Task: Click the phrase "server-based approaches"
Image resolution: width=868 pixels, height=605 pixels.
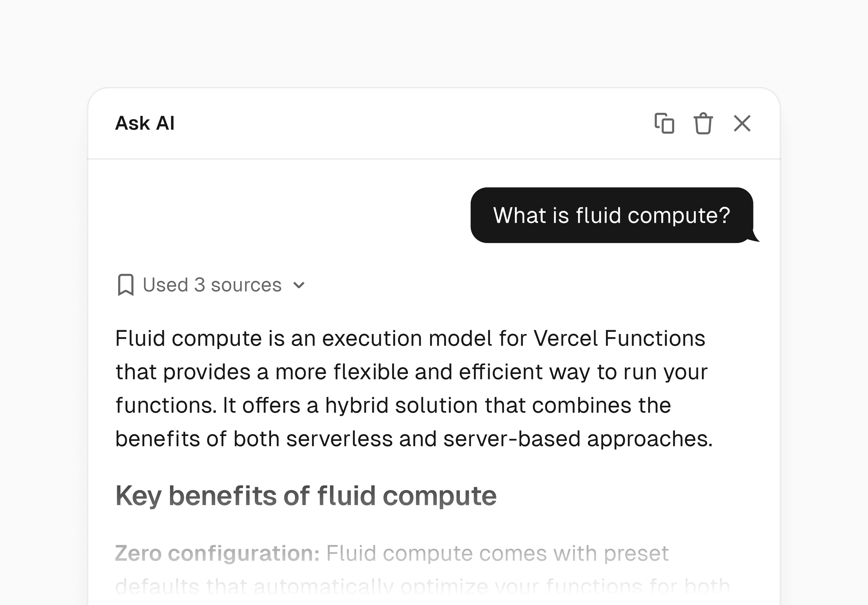Action: [578, 439]
